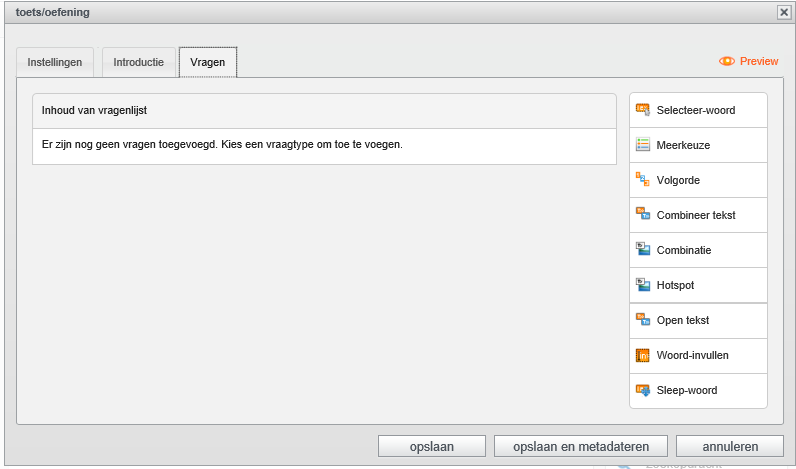796x469 pixels.
Task: Open the Preview link
Action: (759, 62)
